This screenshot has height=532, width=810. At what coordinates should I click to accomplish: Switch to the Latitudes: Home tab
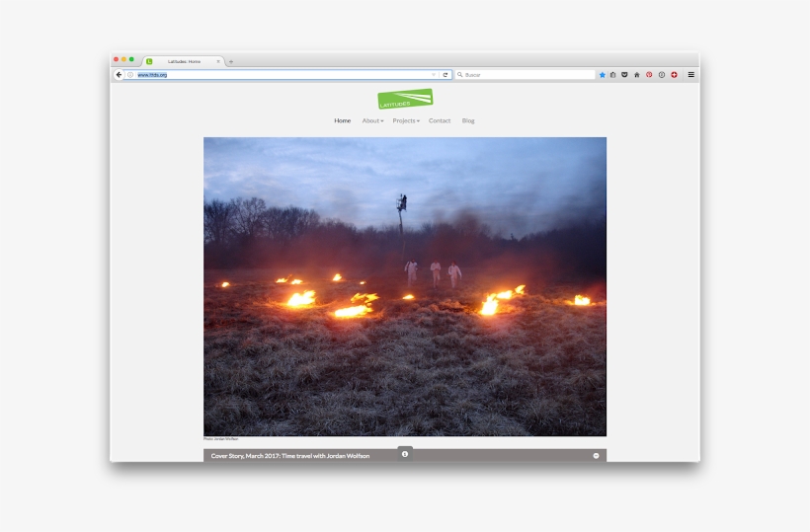[184, 61]
